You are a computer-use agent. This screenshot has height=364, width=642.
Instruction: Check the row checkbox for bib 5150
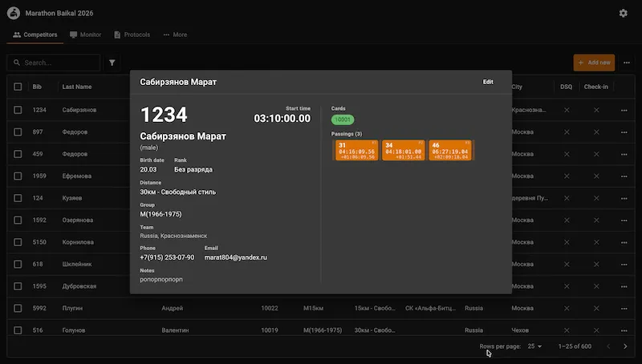[18, 242]
